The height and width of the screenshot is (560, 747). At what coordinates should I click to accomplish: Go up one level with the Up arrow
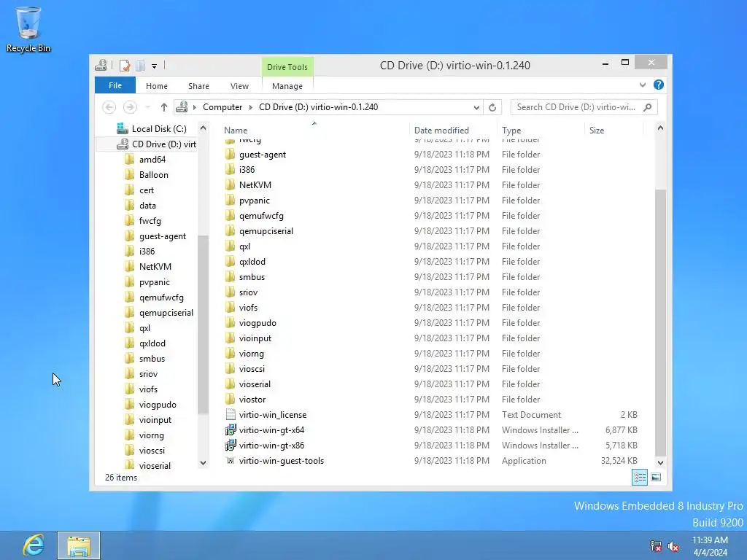click(x=164, y=107)
